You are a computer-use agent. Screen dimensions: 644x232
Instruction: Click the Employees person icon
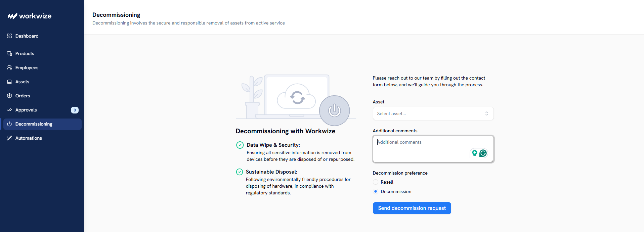9,67
